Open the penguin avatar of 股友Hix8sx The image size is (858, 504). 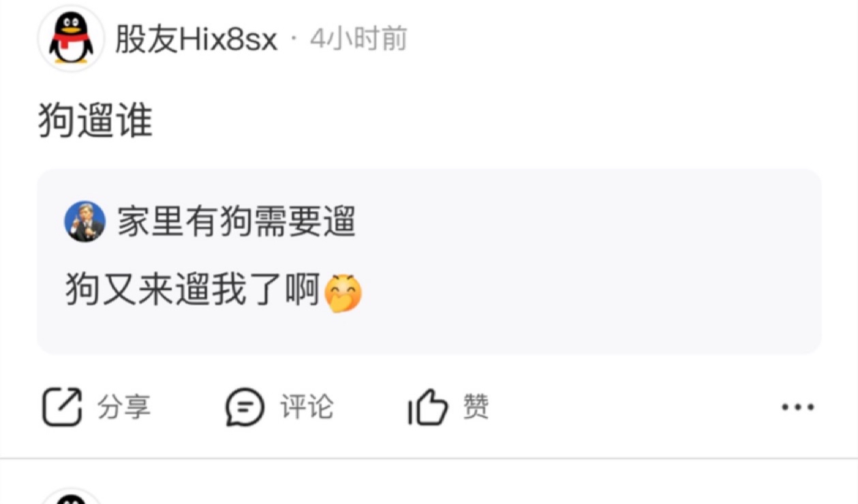point(71,40)
